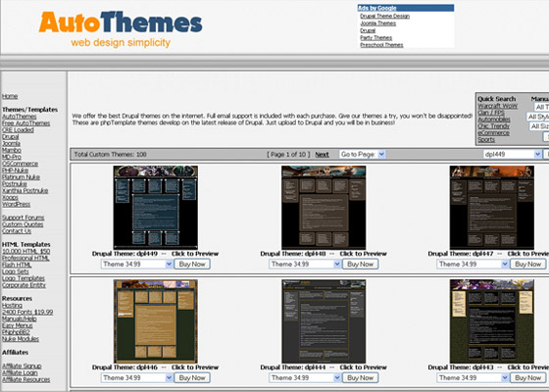Open Xanthia Postnuke link
The width and height of the screenshot is (549, 392).
coord(25,191)
